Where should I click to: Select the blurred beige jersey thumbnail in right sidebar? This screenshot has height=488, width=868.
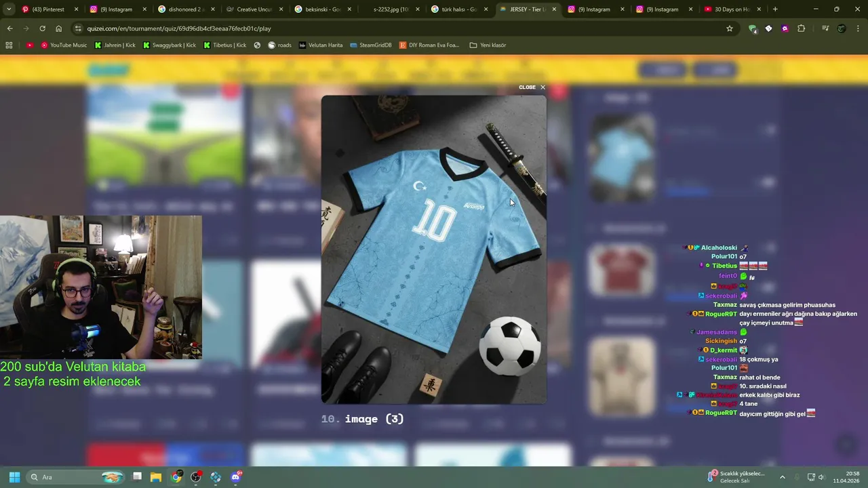(x=622, y=377)
